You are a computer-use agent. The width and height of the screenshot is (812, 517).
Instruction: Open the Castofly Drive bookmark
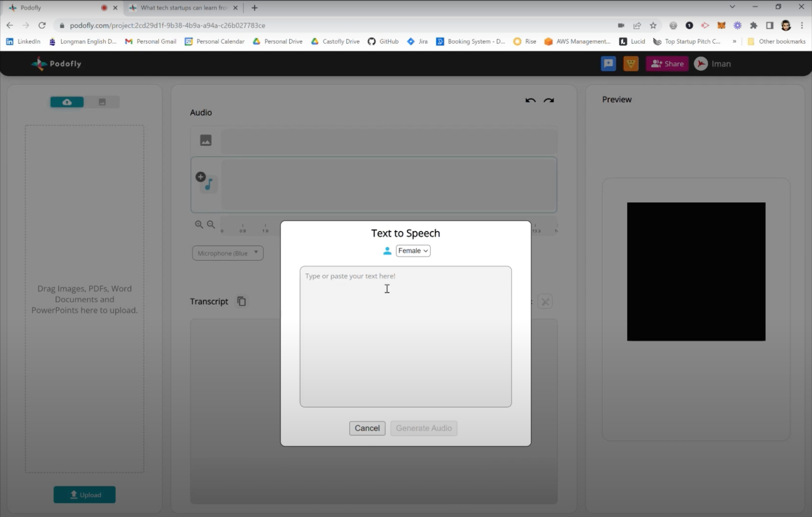click(336, 42)
